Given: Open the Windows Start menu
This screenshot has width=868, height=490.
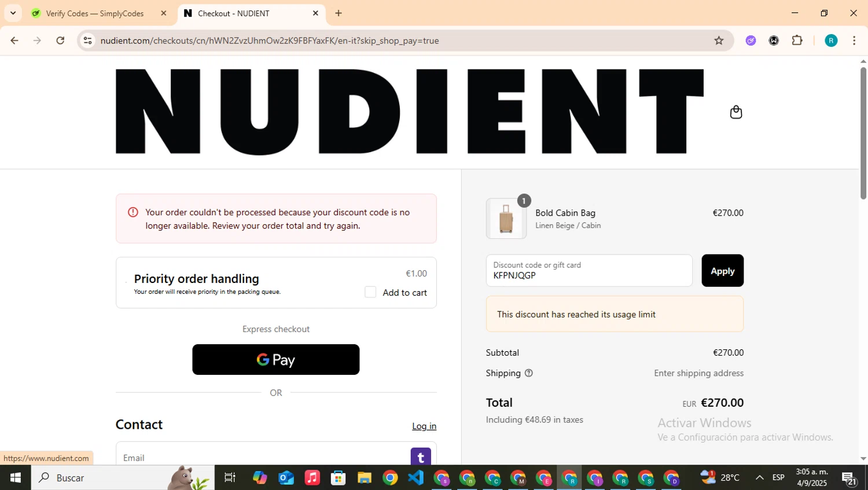Looking at the screenshot, I should [16, 477].
